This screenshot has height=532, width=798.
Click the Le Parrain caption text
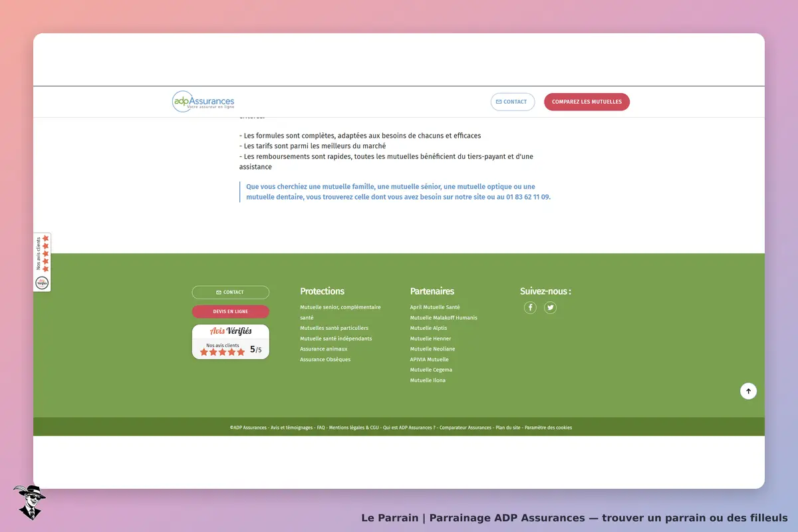click(x=575, y=517)
